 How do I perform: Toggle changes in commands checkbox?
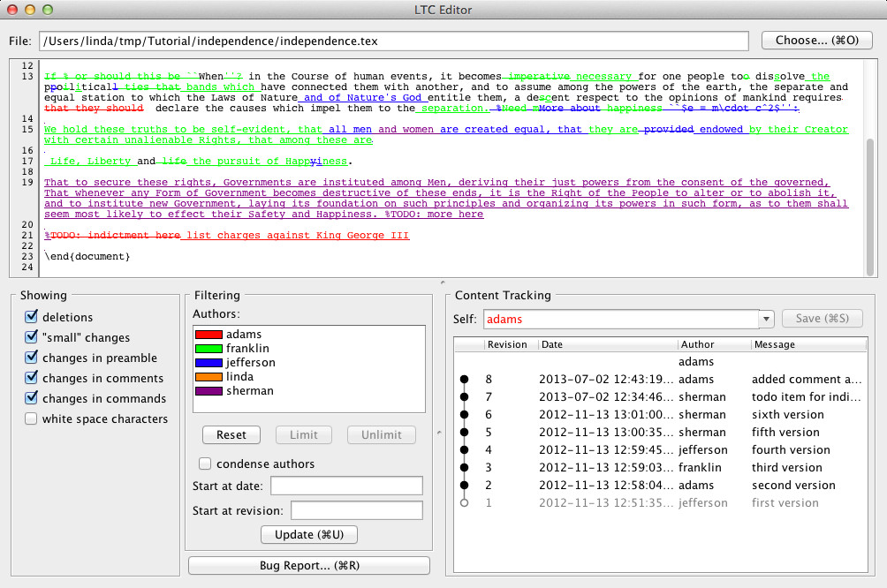point(31,398)
